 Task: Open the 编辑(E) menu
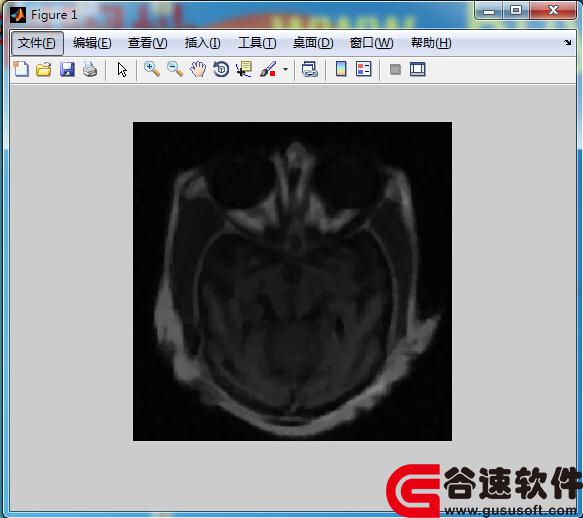tap(92, 43)
